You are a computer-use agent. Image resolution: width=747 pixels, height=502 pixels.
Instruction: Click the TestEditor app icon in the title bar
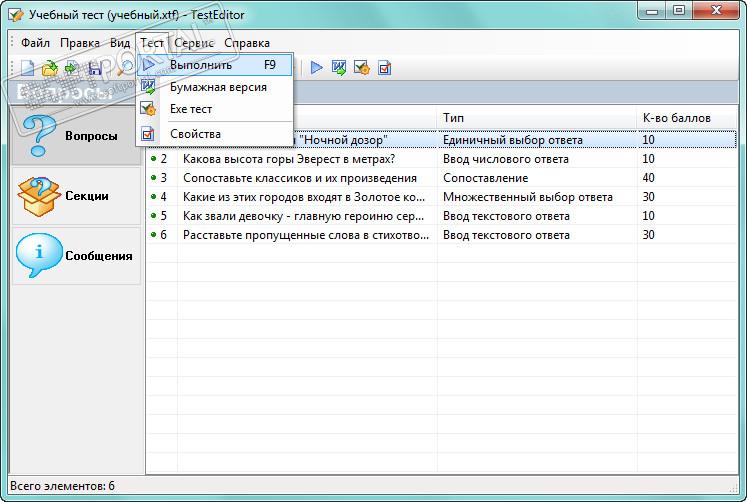[x=15, y=14]
